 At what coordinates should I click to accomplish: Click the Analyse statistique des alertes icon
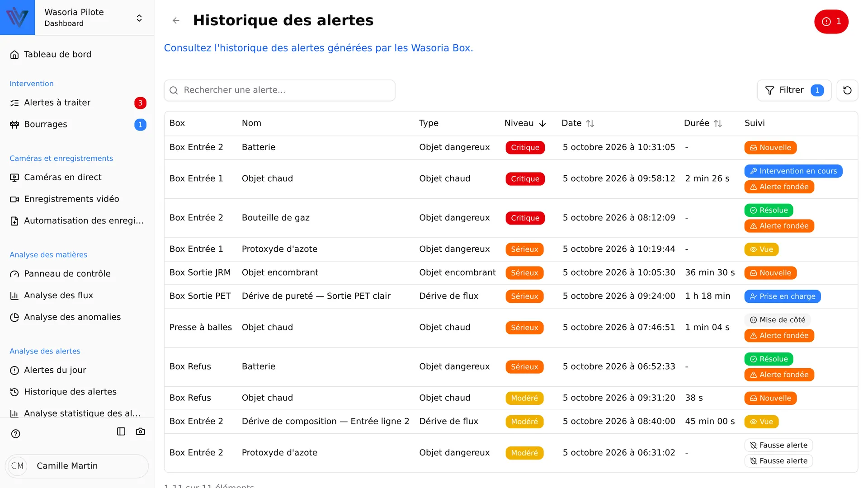tap(14, 413)
